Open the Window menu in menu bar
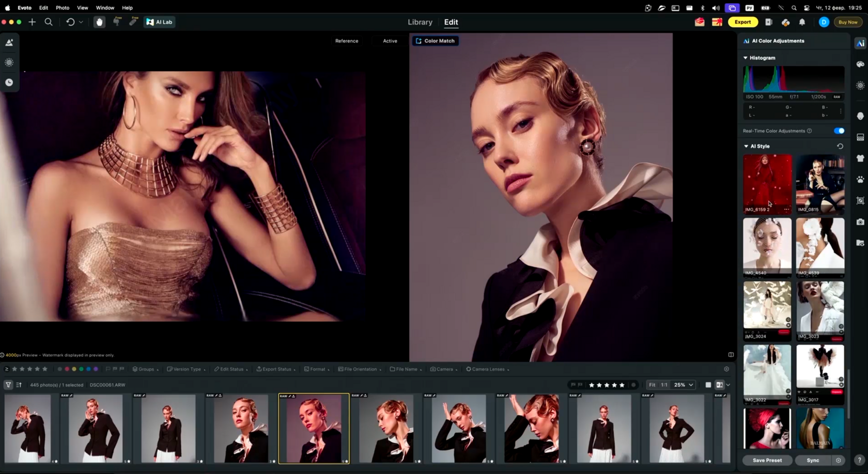The height and width of the screenshot is (474, 868). 105,8
